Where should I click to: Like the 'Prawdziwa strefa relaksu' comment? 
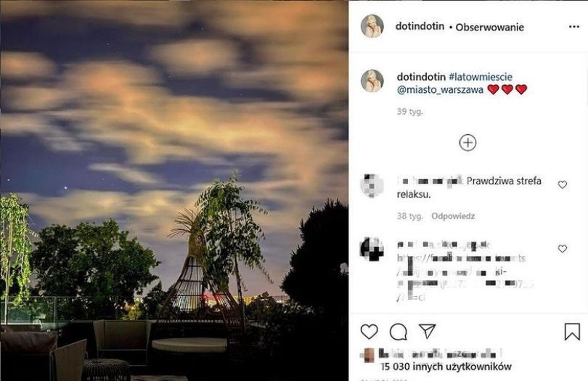562,184
